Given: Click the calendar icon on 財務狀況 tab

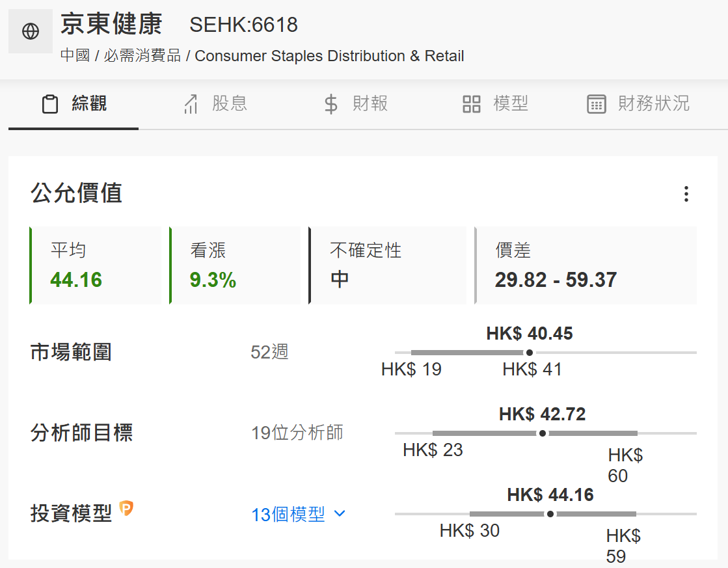Looking at the screenshot, I should coord(597,104).
